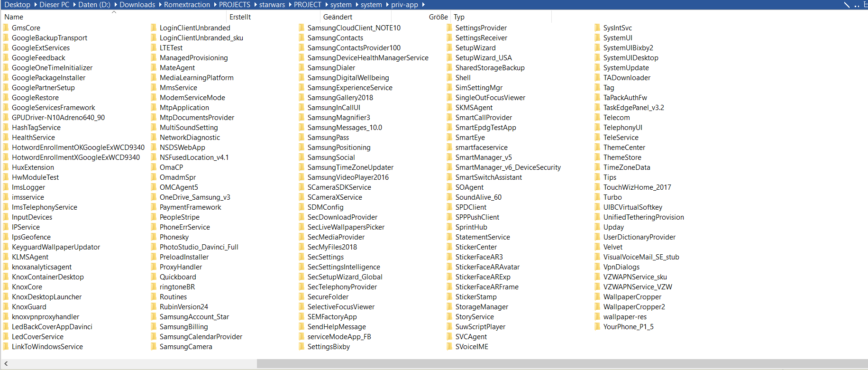Expand the arrow after Daten (D:) breadcrumb
The width and height of the screenshot is (868, 370).
click(x=115, y=5)
